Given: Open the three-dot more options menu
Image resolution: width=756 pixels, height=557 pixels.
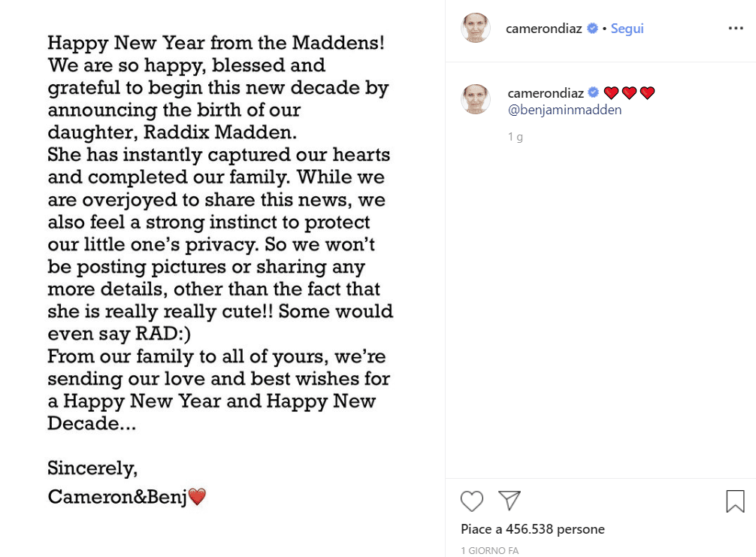Looking at the screenshot, I should click(736, 29).
